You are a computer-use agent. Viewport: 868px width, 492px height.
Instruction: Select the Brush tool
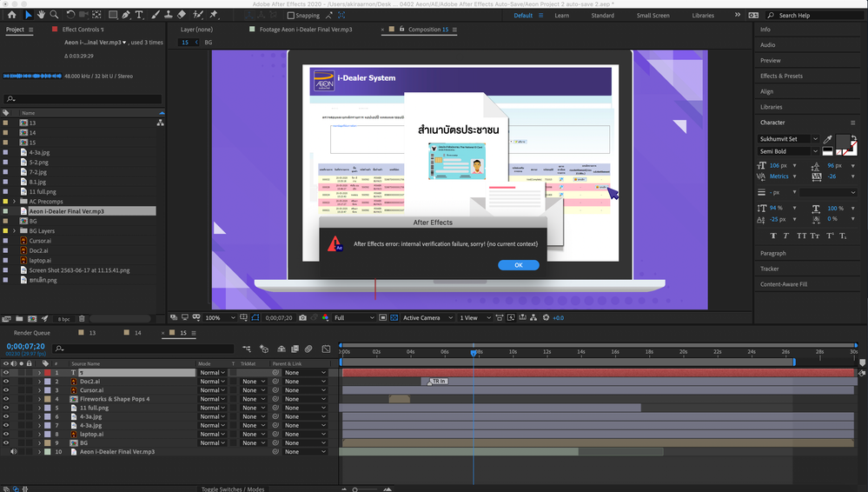[156, 15]
